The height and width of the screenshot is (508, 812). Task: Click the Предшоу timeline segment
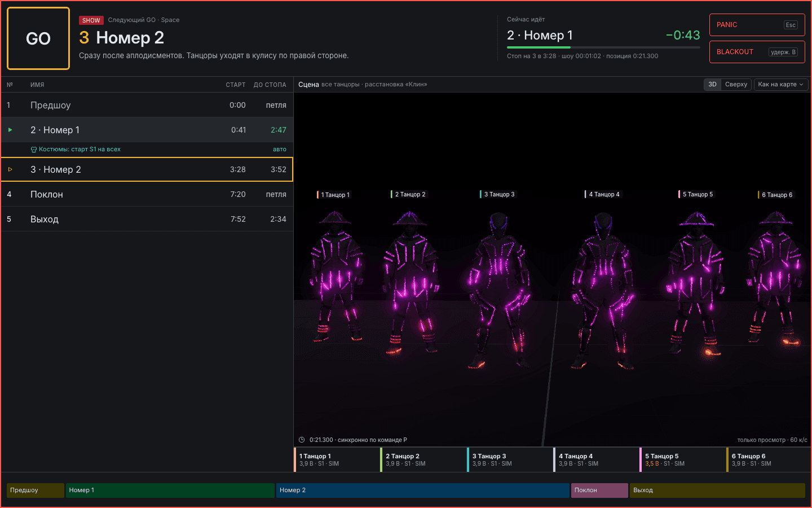(36, 490)
